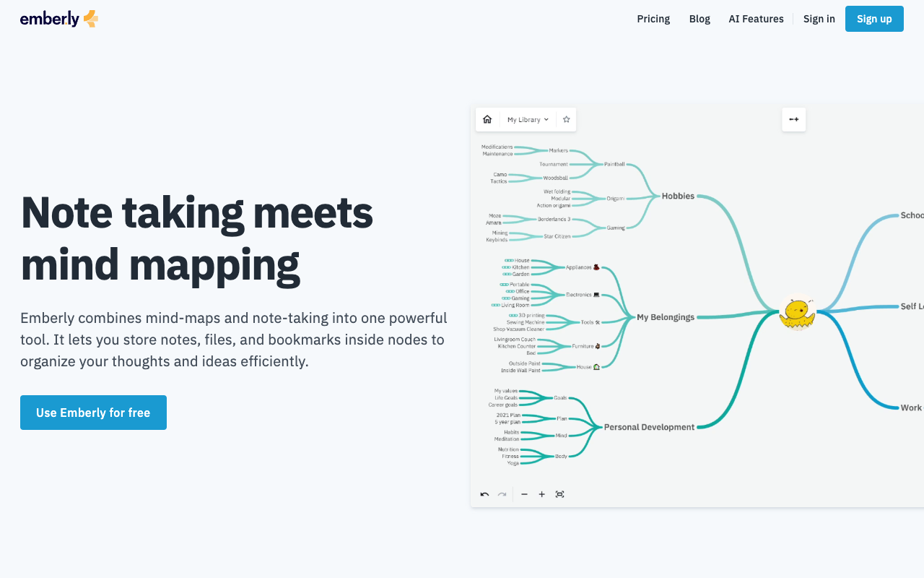Screen dimensions: 924x578
Task: Open AI Features in navigation
Action: click(756, 19)
